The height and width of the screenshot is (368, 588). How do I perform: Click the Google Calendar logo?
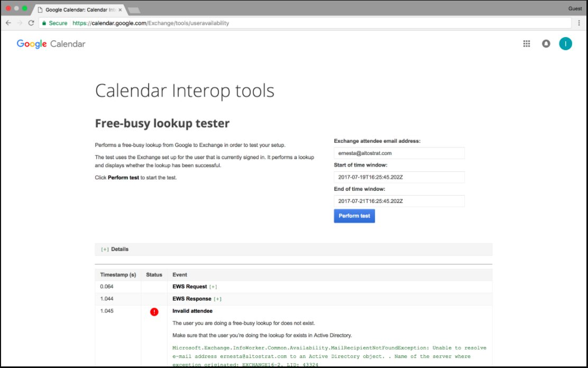[51, 44]
